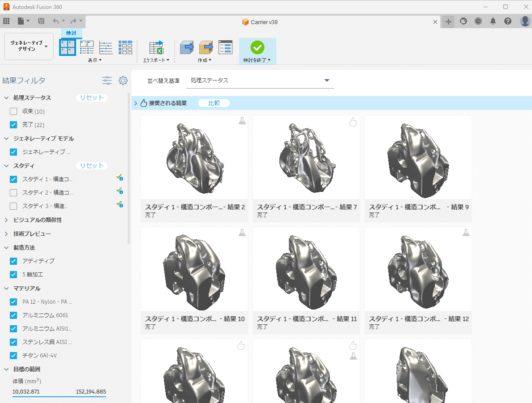
Task: Uncheck the チタン 6Al-4V checkbox
Action: (13, 356)
